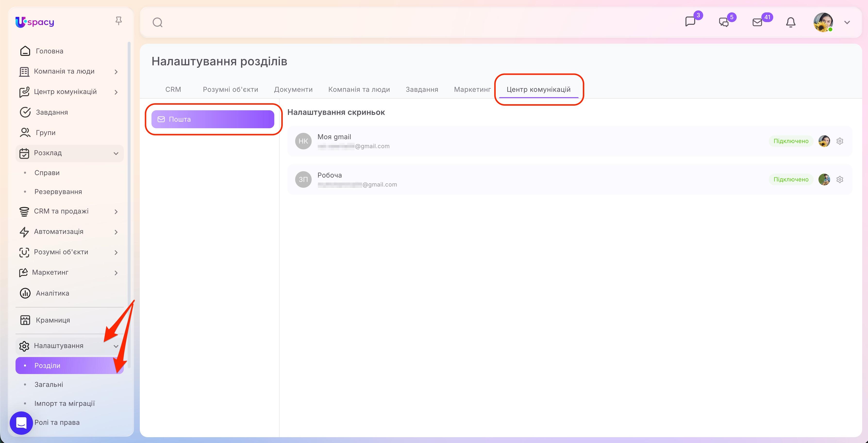
Task: Click the search magnifier icon
Action: pos(157,23)
